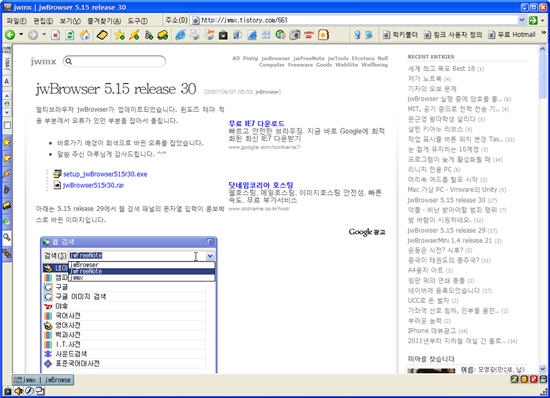Viewport: 550px width, 398px height.
Task: Click the vertical scrollbar thumb
Action: [543, 76]
